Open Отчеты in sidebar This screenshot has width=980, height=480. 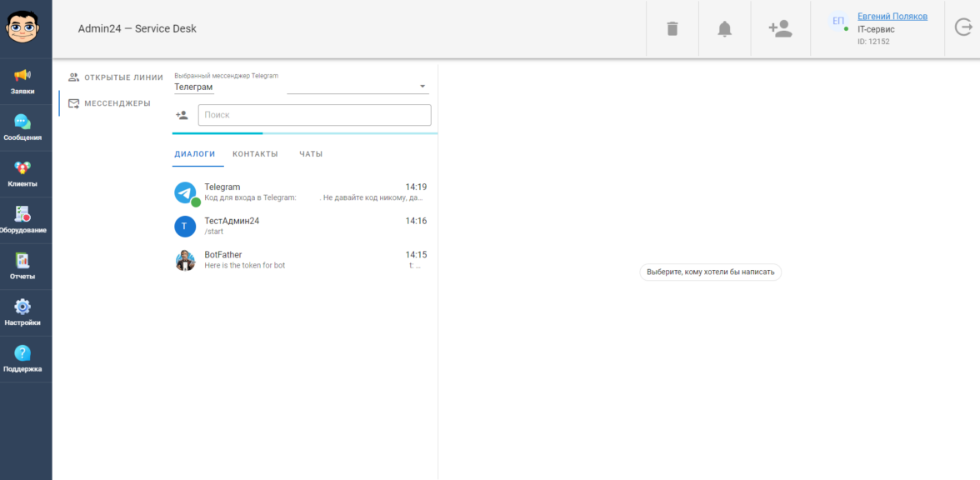23,267
